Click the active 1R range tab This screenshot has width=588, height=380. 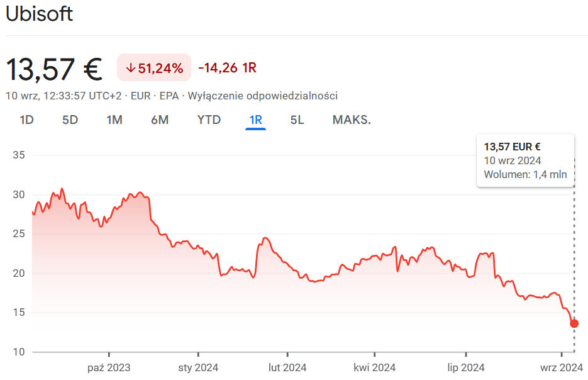point(256,120)
